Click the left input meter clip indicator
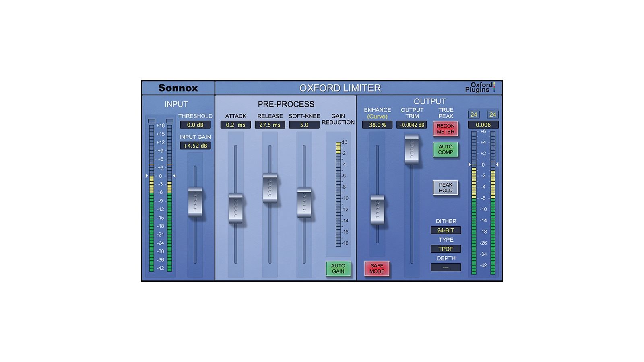644x362 pixels. (151, 121)
